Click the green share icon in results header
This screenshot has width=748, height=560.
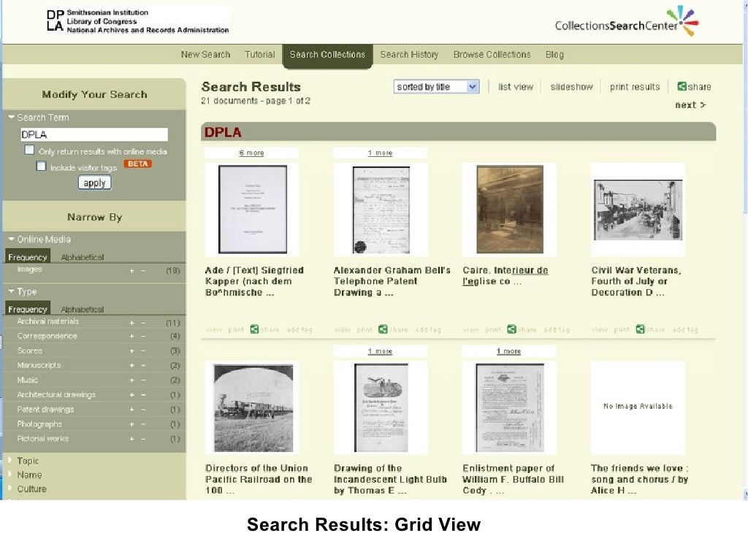click(x=682, y=86)
